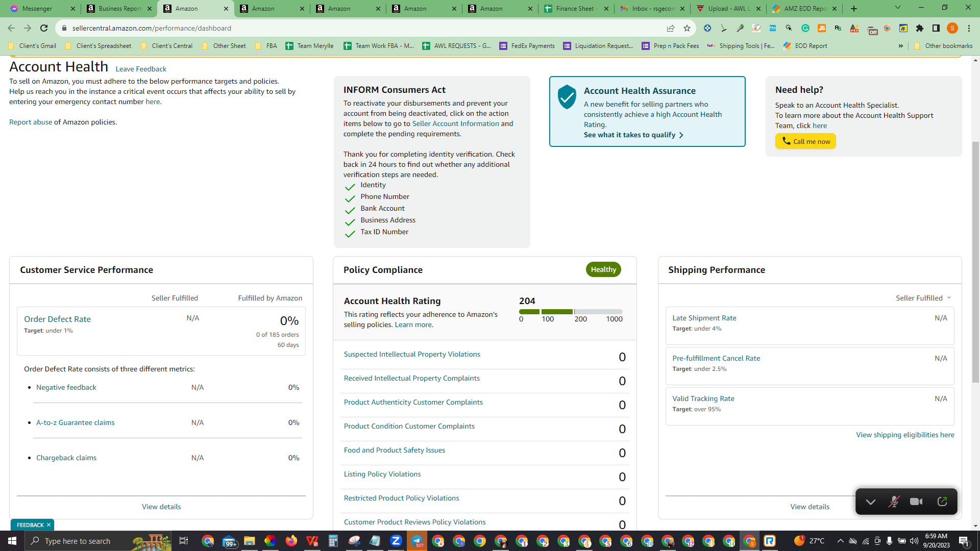Open Windows Start menu
The image size is (980, 551).
pyautogui.click(x=12, y=541)
